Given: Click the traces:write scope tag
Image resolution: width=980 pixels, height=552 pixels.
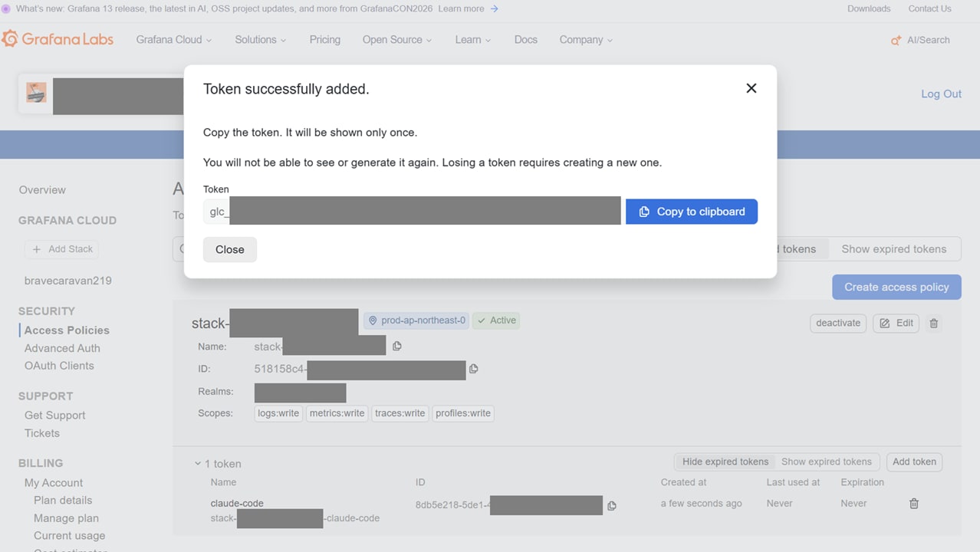Looking at the screenshot, I should (x=400, y=413).
